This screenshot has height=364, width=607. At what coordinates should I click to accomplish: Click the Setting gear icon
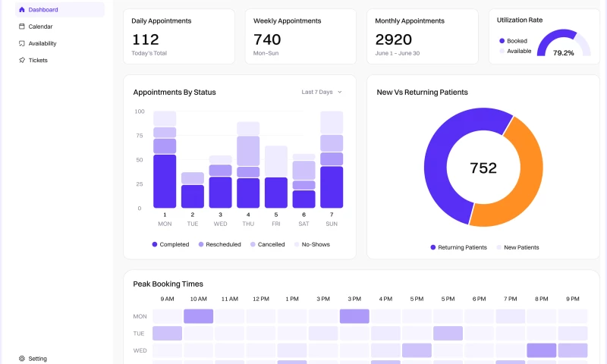point(22,359)
